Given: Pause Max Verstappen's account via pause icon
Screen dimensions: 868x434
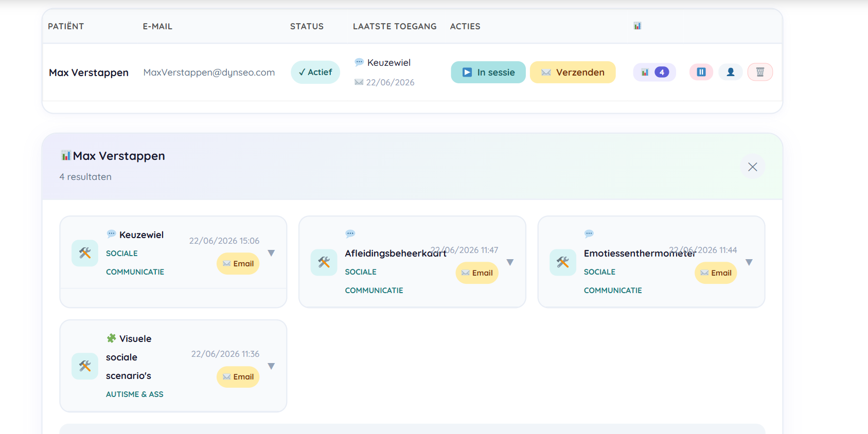Looking at the screenshot, I should click(701, 72).
